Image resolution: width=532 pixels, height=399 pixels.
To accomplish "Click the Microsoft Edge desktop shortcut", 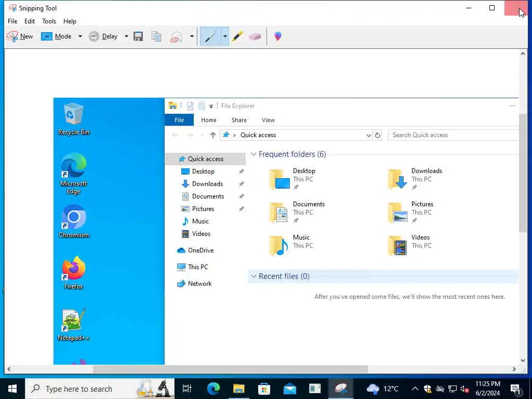I will point(74,174).
